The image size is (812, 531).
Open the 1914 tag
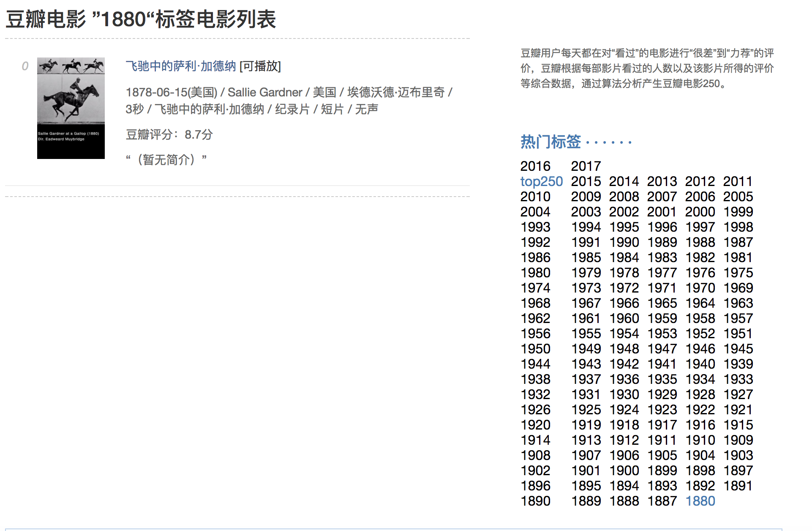click(x=535, y=440)
